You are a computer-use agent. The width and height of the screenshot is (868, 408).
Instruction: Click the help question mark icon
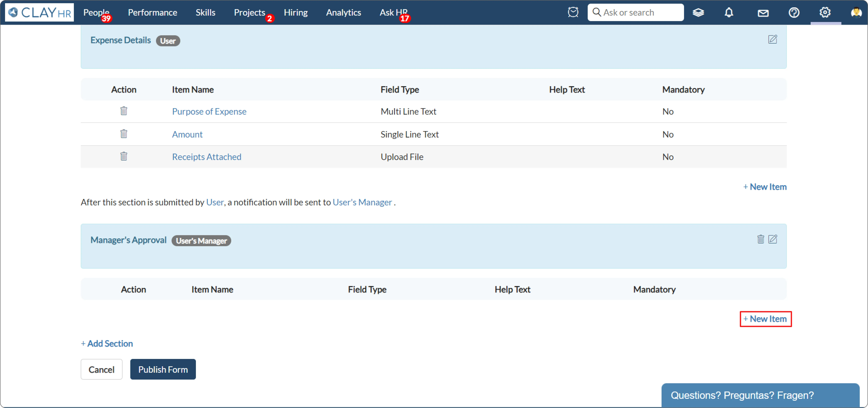click(794, 13)
